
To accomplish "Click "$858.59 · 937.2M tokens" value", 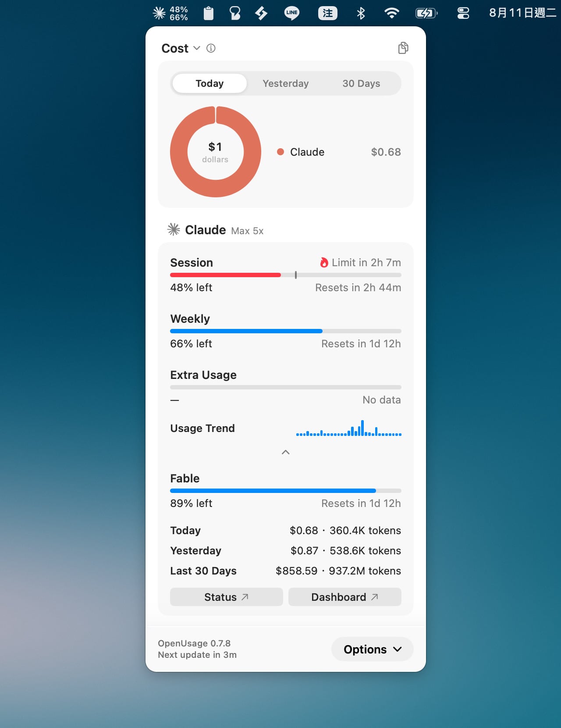I will (338, 571).
